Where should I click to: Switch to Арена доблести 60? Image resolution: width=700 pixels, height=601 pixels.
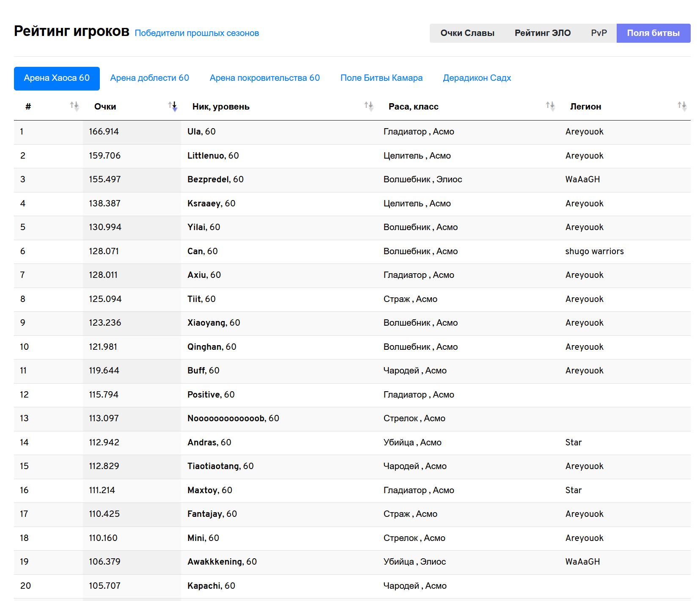pos(149,78)
